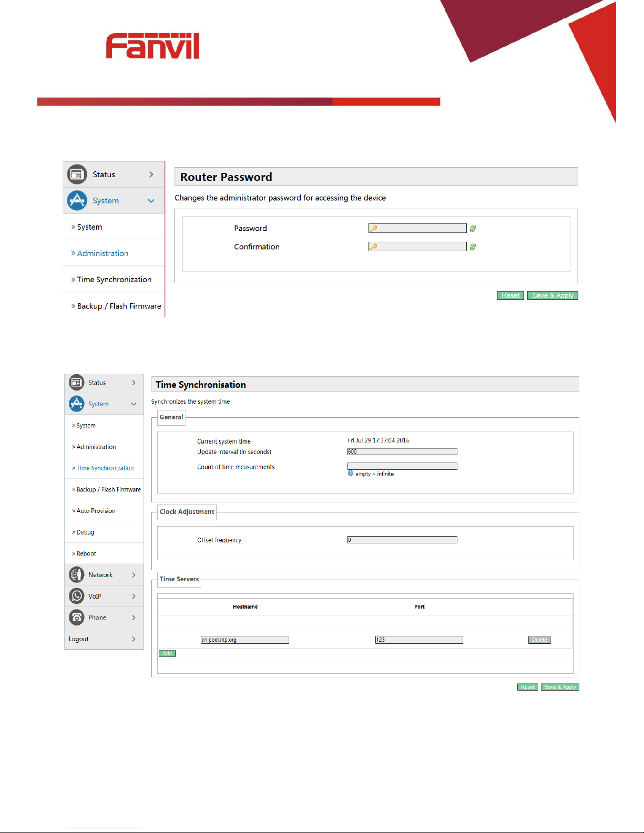
Task: Click green reveal icon next to Password field
Action: click(473, 229)
